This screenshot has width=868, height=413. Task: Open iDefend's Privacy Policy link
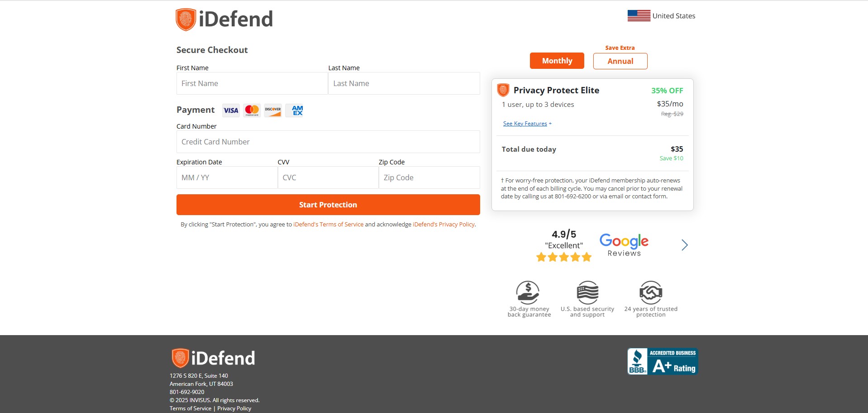click(444, 225)
